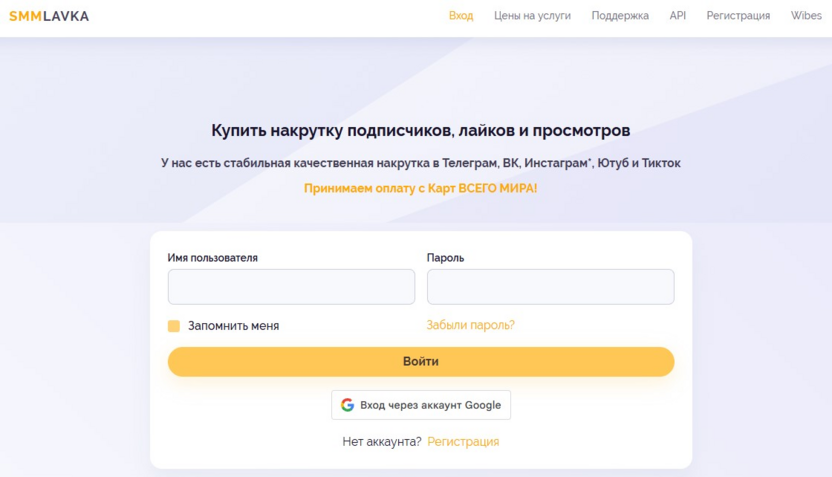Click the SMMLAVKA logo
Viewport: 832px width, 477px height.
click(x=49, y=16)
